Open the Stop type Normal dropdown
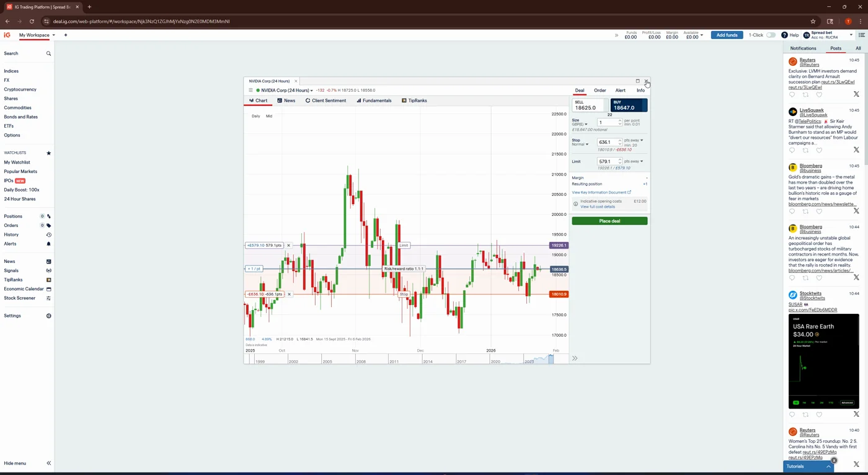 click(x=580, y=144)
